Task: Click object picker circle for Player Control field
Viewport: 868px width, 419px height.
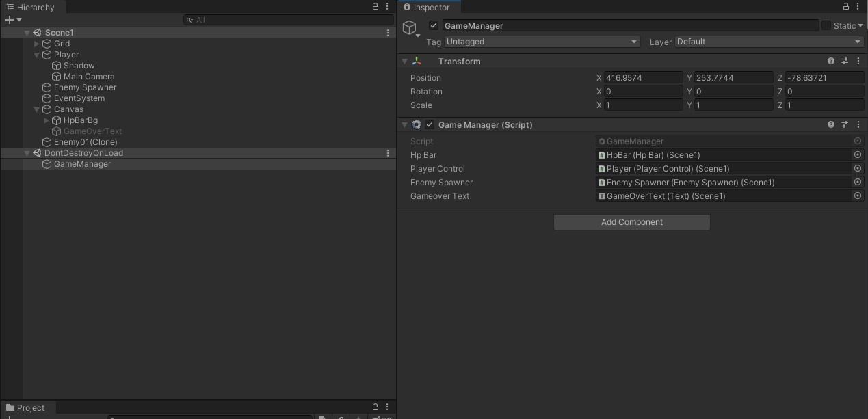Action: tap(858, 169)
